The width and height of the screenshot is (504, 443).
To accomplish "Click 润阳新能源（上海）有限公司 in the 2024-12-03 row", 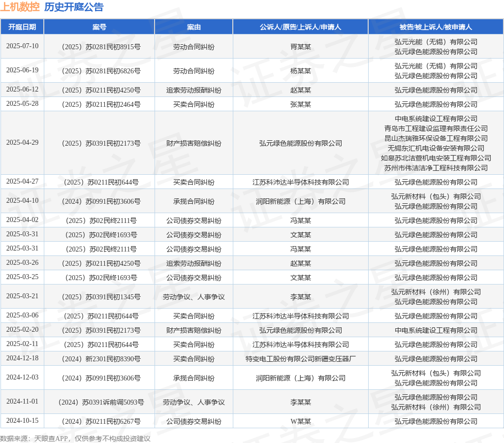I will tap(301, 379).
